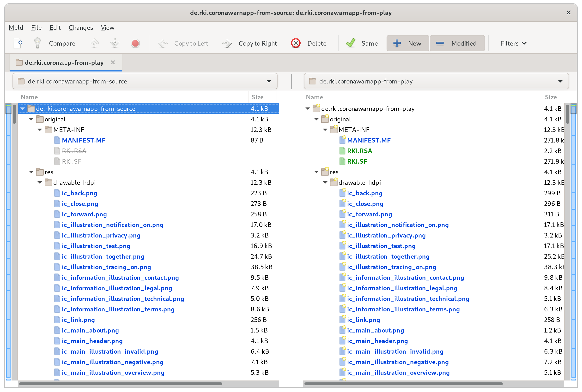Open the Meld menu
582x392 pixels.
tap(16, 28)
